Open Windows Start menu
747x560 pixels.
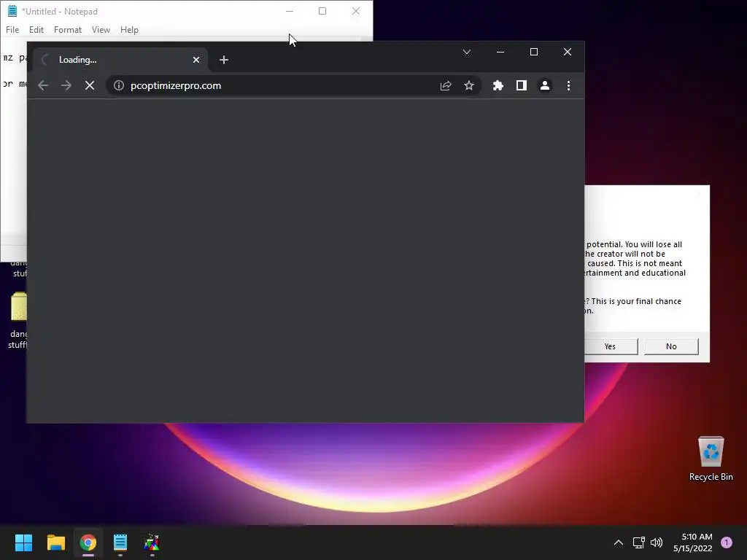(x=23, y=542)
